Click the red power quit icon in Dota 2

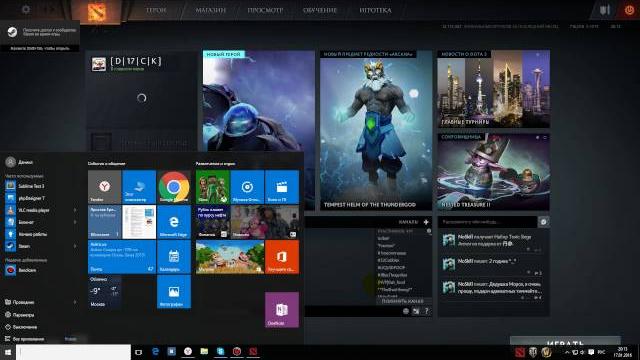click(x=629, y=10)
